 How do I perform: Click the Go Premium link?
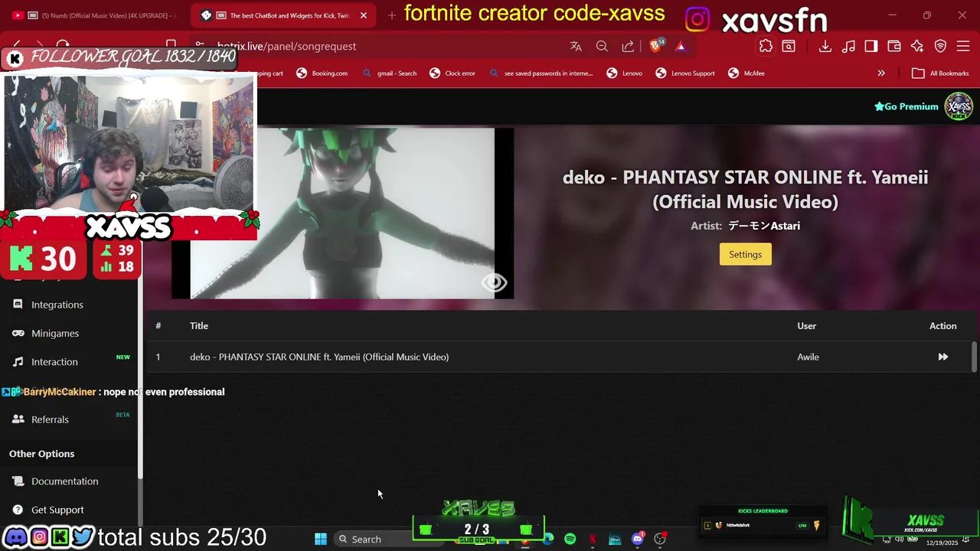tap(906, 106)
